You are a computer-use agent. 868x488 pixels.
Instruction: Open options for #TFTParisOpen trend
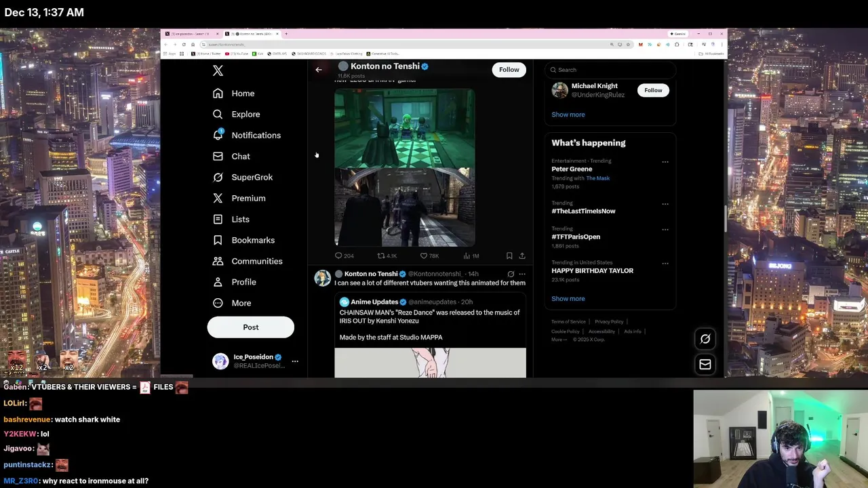pyautogui.click(x=665, y=230)
